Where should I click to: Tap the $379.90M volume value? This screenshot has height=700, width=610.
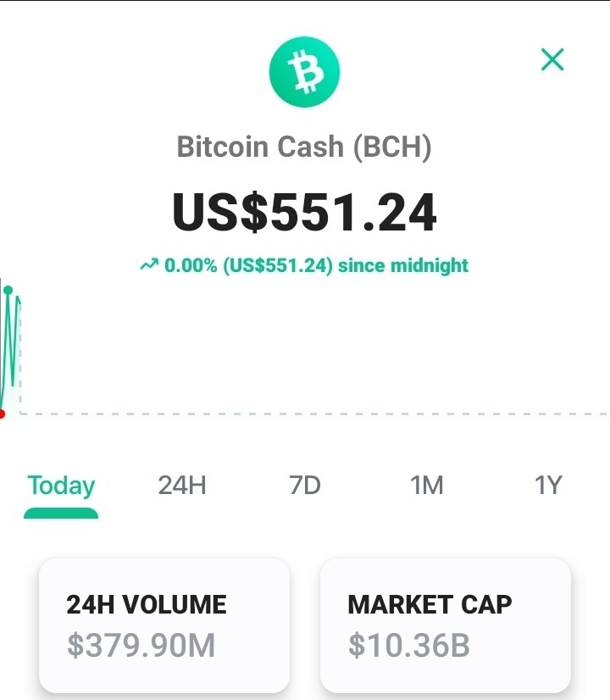[141, 645]
